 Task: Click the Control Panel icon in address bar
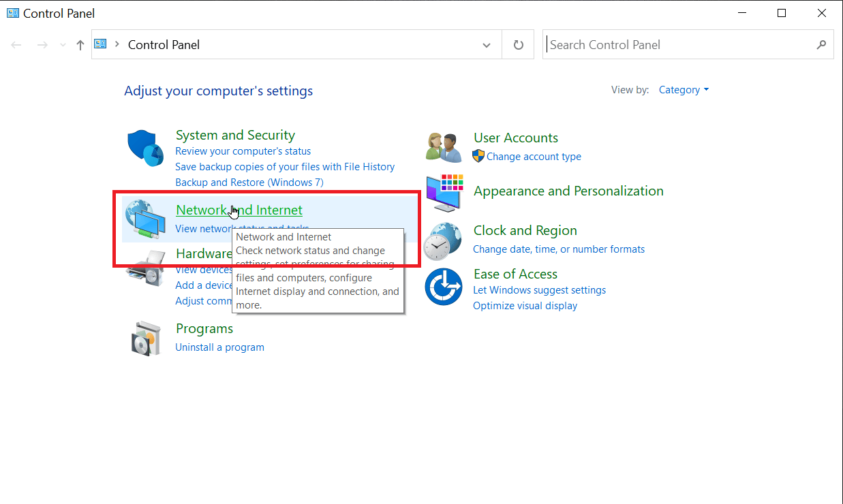tap(101, 44)
